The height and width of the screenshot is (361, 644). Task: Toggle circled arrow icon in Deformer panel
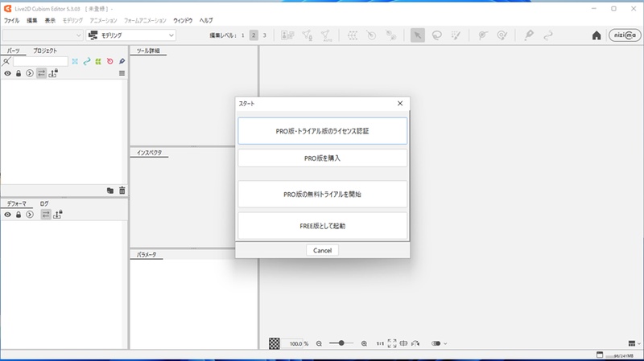point(30,215)
